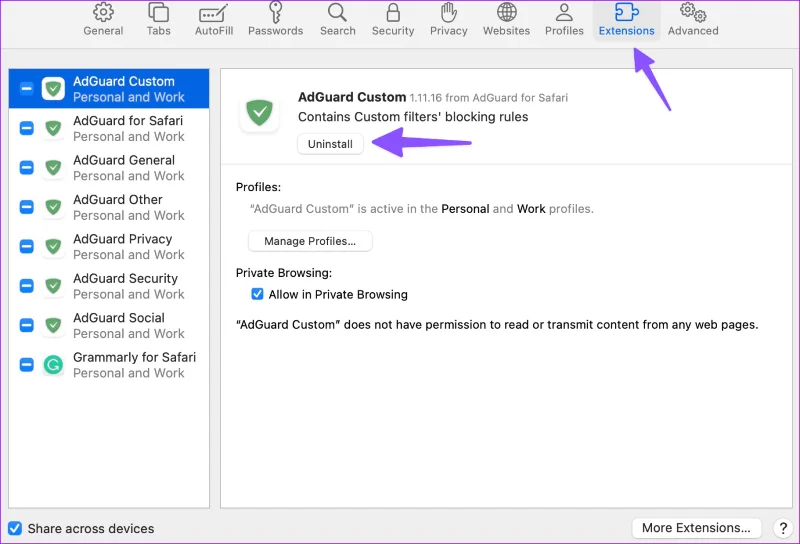Toggle the AdGuard Social extension checkbox
This screenshot has height=544, width=800.
point(27,325)
